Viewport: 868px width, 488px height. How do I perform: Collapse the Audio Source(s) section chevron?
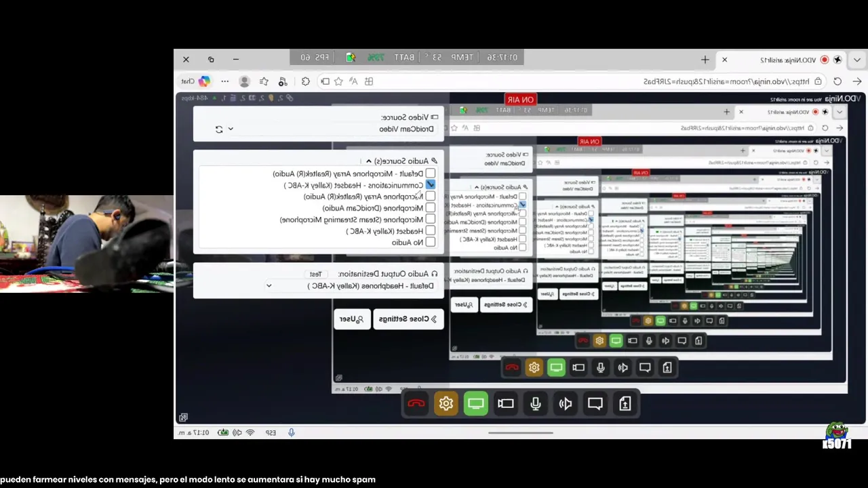(x=368, y=161)
